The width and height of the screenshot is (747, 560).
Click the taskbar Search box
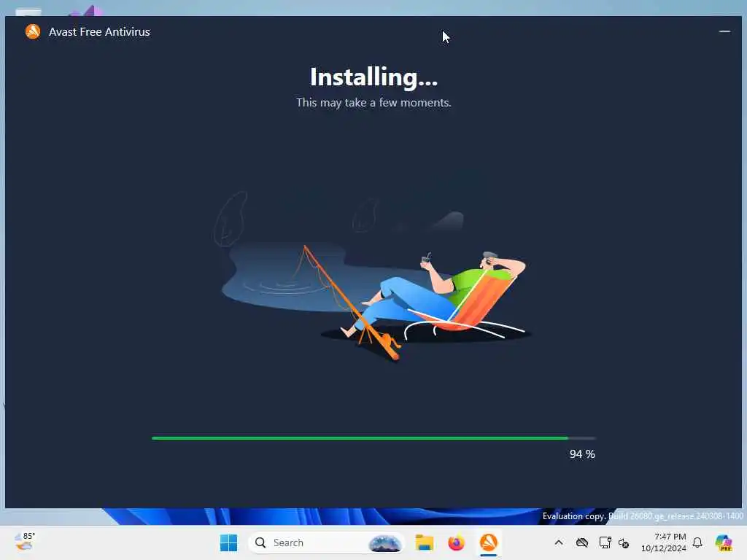326,542
